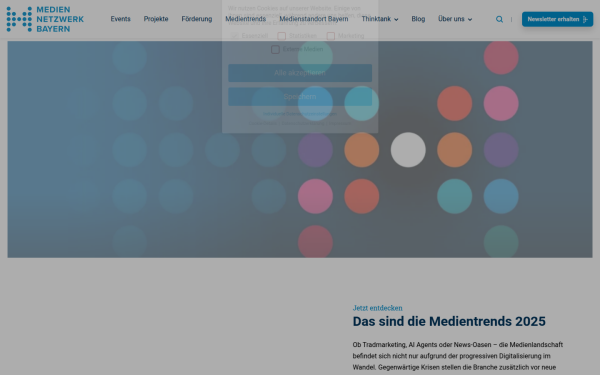Open the Blog navigation link
600x375 pixels.
click(x=418, y=19)
